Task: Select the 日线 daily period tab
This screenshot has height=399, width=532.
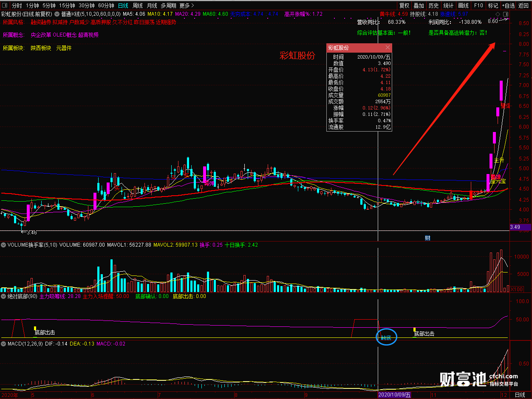Action: (123, 6)
